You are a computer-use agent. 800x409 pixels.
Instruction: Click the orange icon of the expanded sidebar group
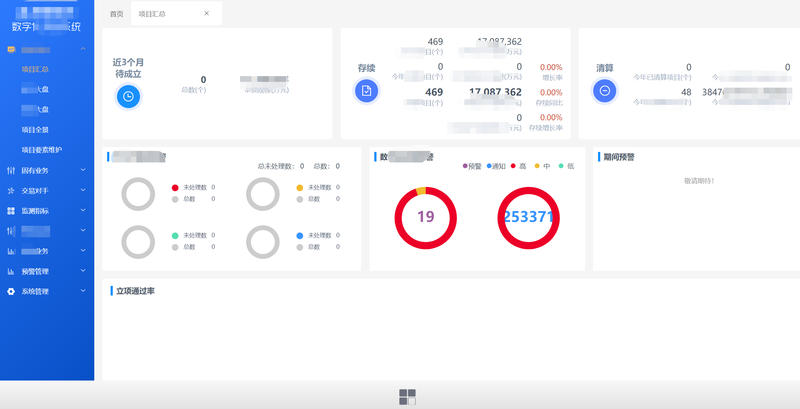pos(11,49)
